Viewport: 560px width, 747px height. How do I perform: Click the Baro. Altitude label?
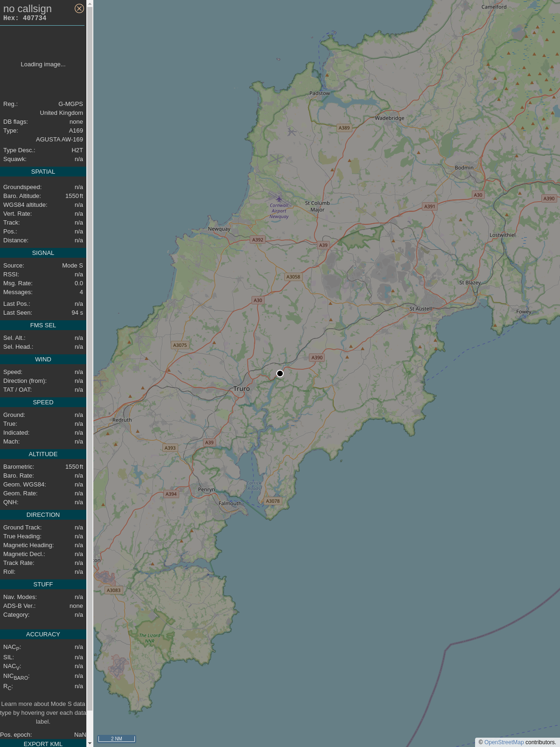point(22,196)
